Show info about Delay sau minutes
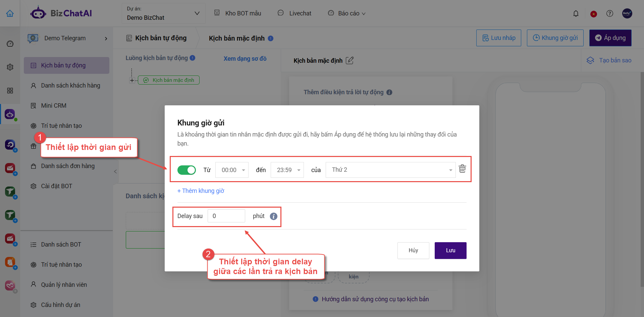This screenshot has height=317, width=644. [274, 216]
